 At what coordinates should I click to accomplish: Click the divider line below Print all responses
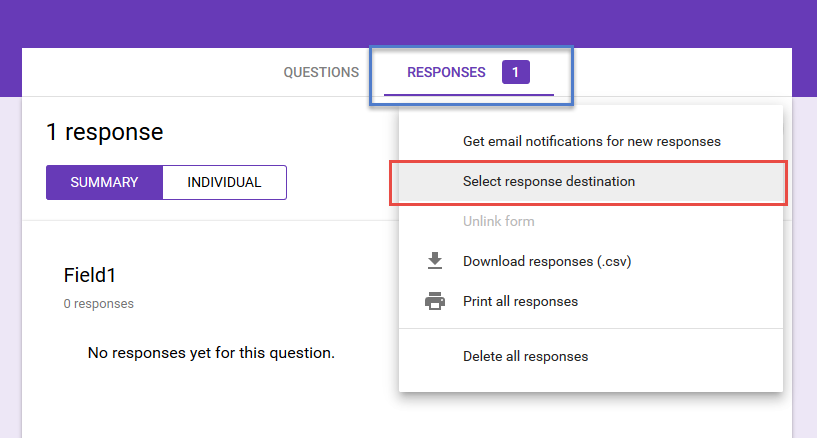pos(590,328)
